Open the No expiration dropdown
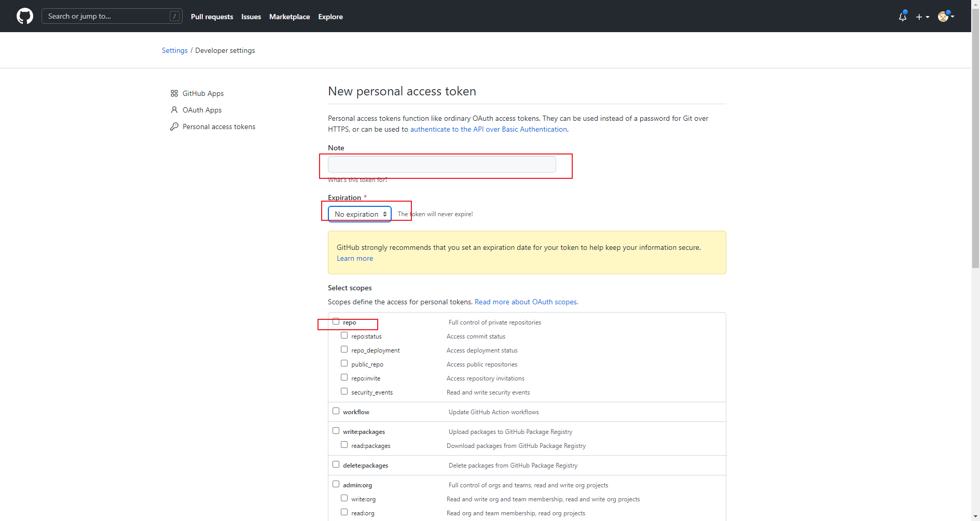The image size is (980, 521). coord(360,214)
